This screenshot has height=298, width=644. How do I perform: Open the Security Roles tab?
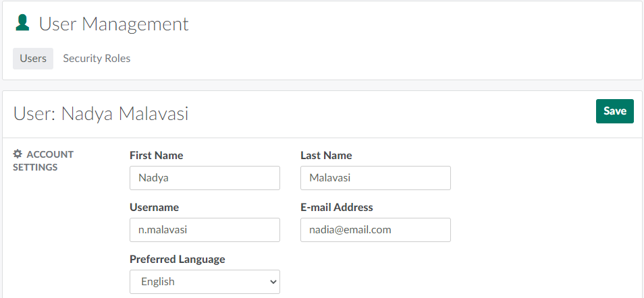click(97, 59)
